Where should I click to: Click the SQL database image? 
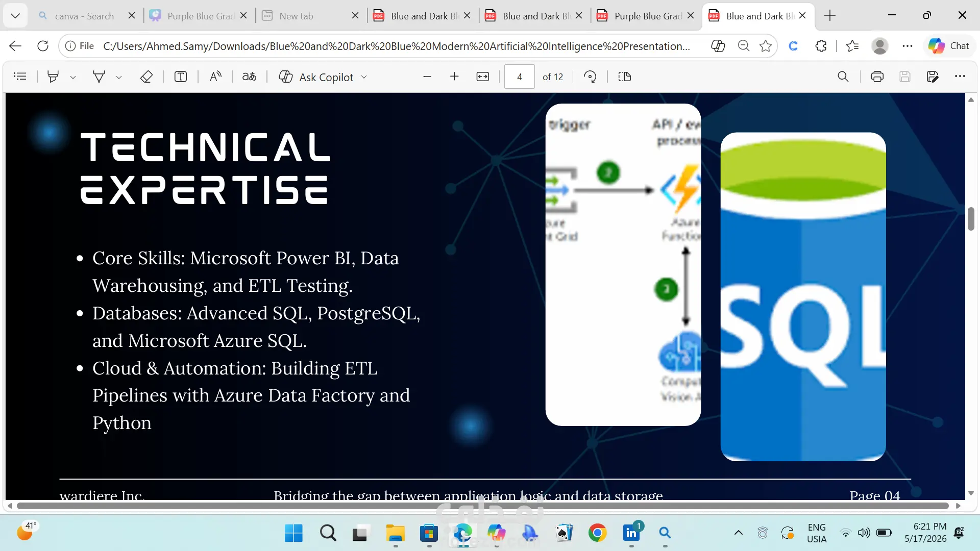click(803, 297)
